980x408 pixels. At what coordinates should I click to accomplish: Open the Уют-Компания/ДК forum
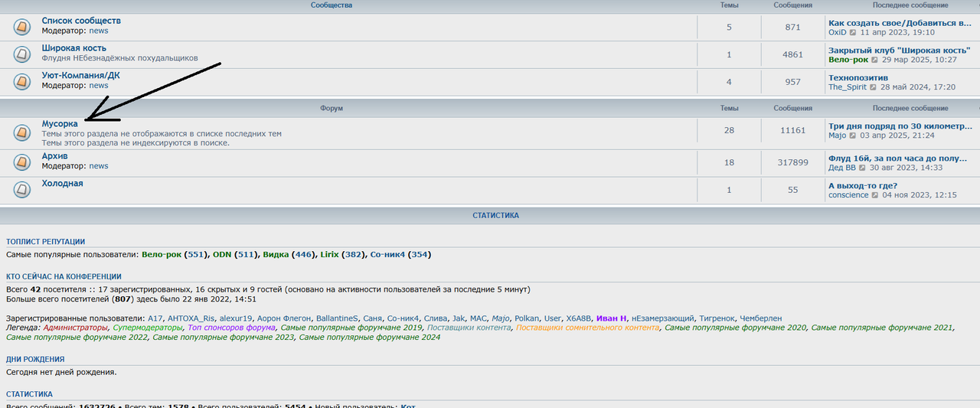click(x=80, y=76)
